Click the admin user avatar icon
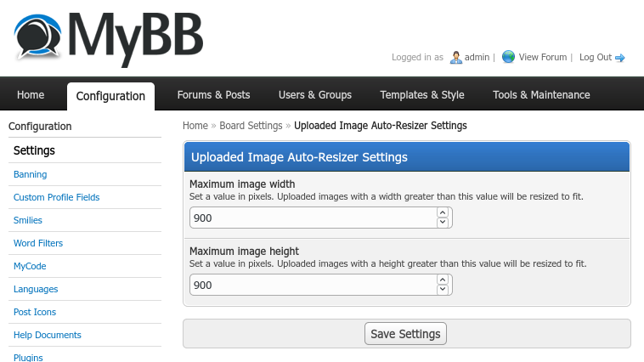 455,58
